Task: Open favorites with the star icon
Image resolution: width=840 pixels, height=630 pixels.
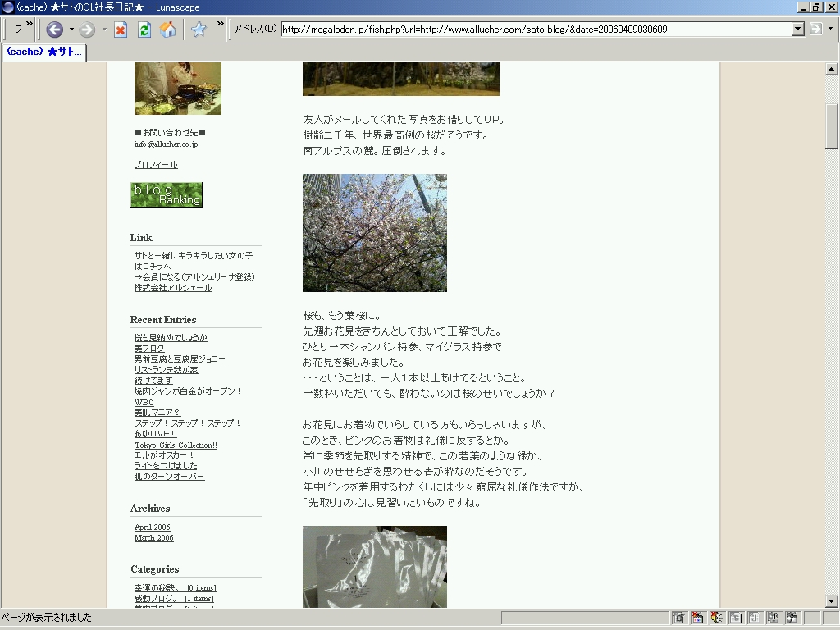Action: click(x=199, y=30)
